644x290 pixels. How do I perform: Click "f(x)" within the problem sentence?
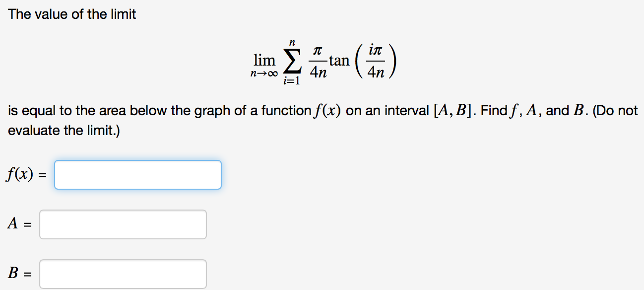(x=327, y=111)
